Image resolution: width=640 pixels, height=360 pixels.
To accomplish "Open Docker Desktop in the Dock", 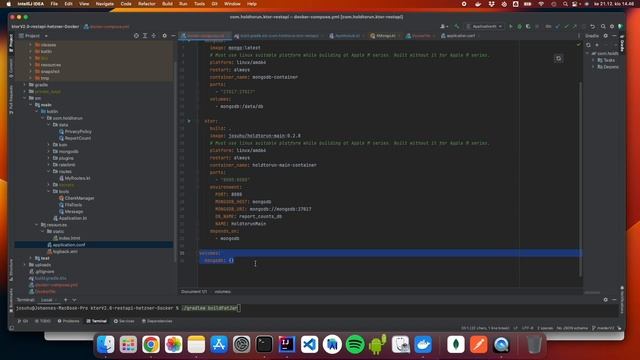I will (423, 344).
